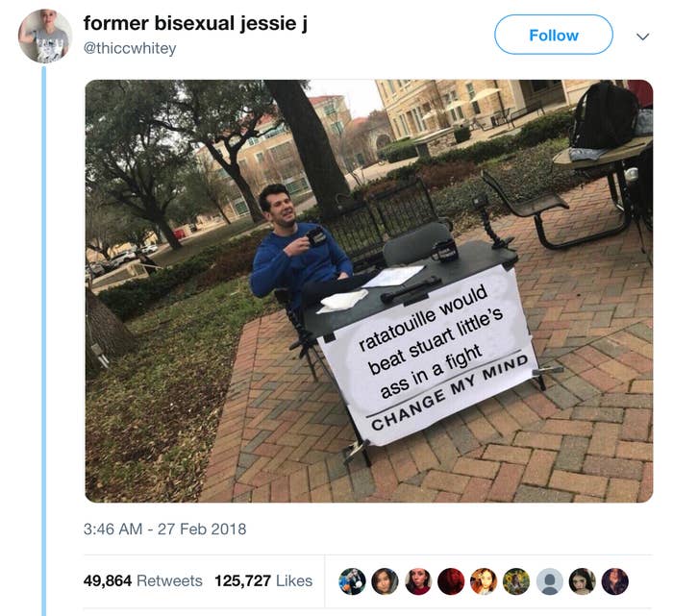The height and width of the screenshot is (616, 673).
Task: Click the third liker avatar with red top
Action: click(x=418, y=581)
